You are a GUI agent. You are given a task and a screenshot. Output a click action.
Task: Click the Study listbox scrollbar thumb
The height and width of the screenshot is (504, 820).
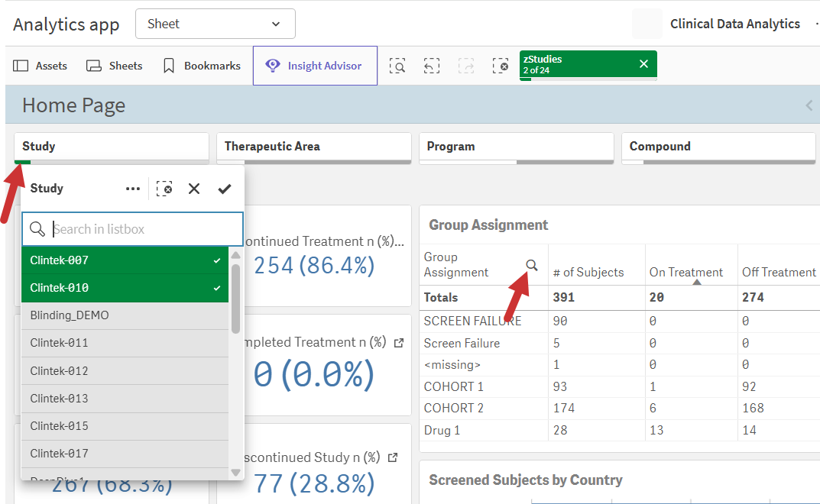[x=236, y=299]
